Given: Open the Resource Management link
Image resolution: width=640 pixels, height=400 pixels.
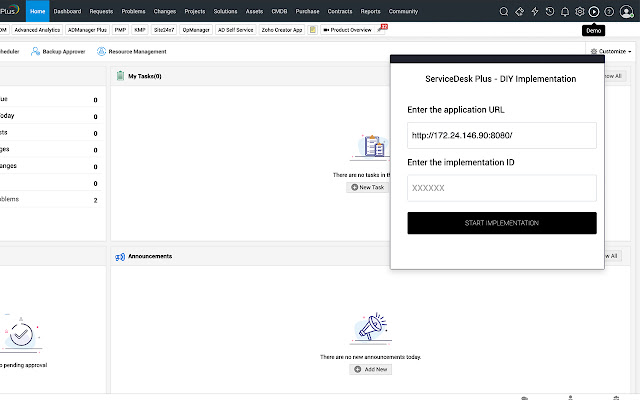Looking at the screenshot, I should tap(138, 51).
